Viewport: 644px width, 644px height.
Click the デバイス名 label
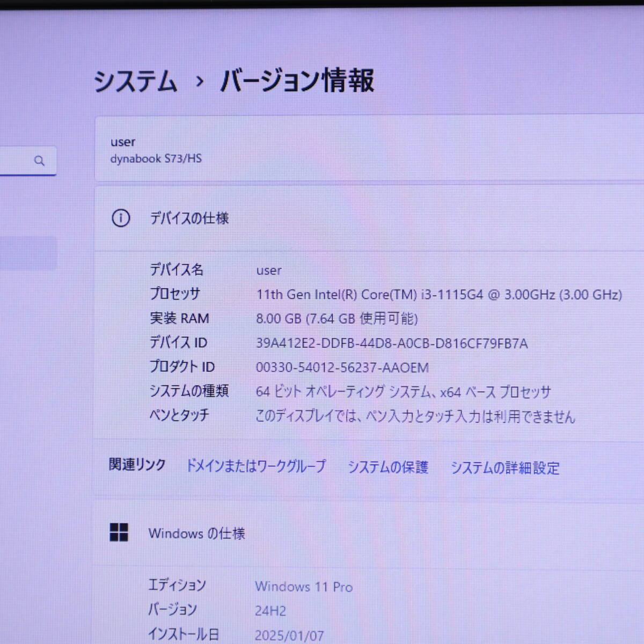pyautogui.click(x=177, y=269)
